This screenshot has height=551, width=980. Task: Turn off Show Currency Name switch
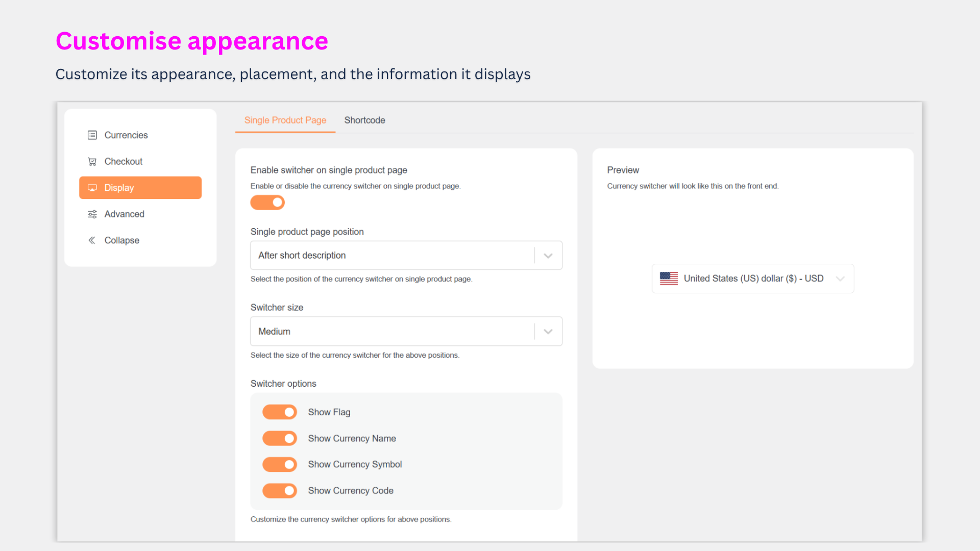(x=280, y=438)
